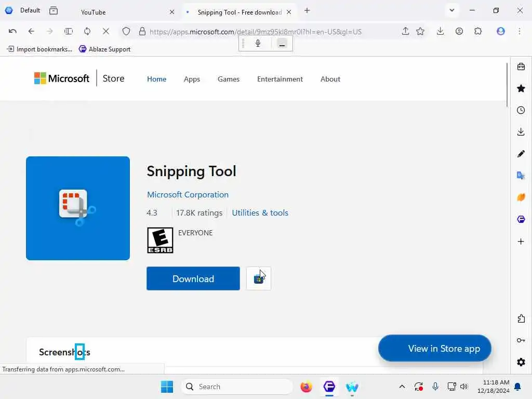
Task: Open sidebar bookmarks star panel
Action: [x=521, y=88]
